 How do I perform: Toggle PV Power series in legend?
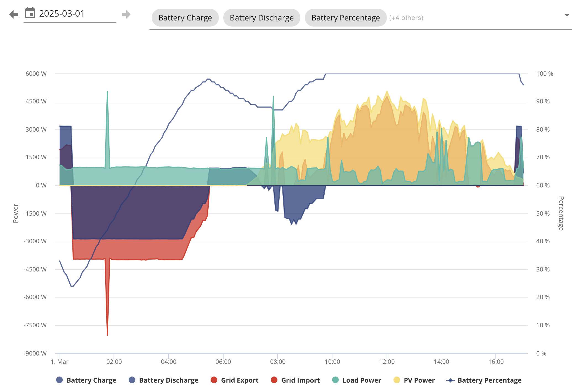414,380
